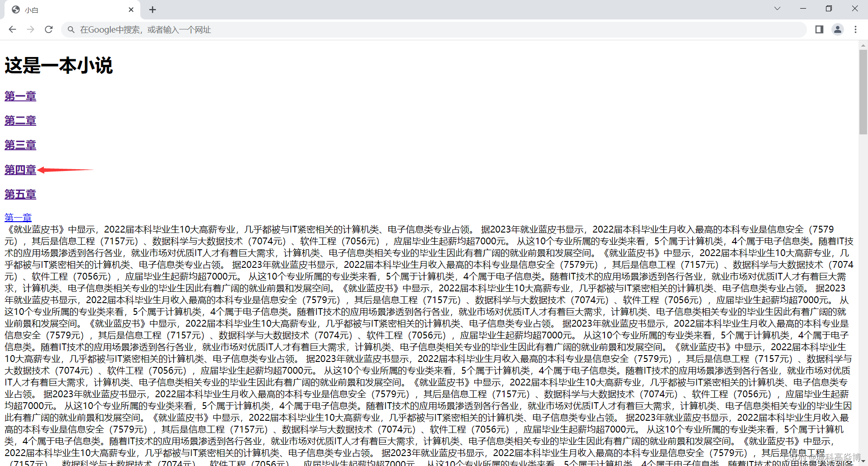
Task: Open the side panel icon
Action: [818, 29]
